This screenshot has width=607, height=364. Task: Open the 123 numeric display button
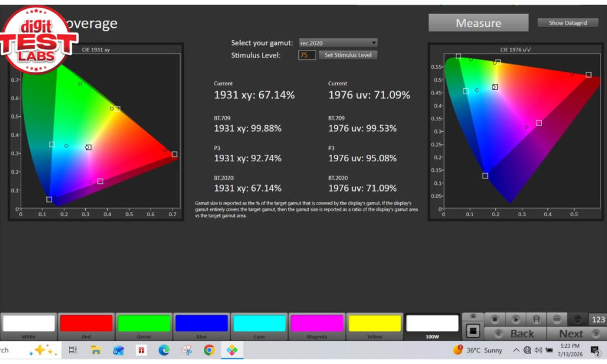click(x=598, y=319)
